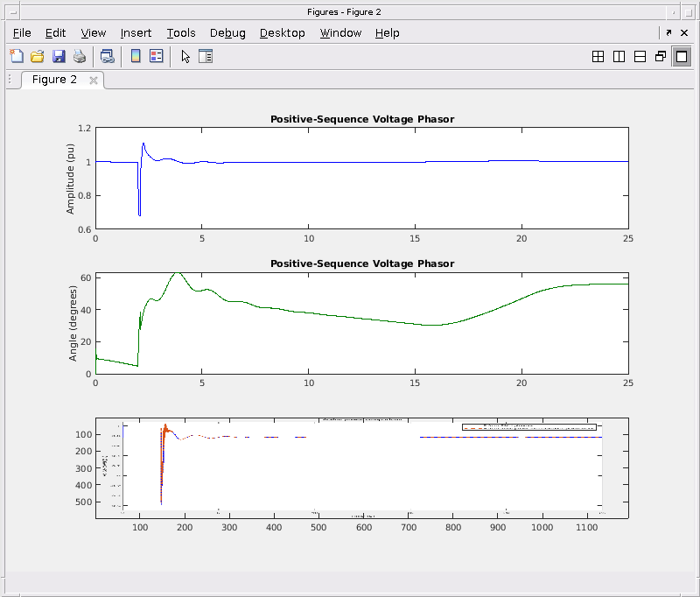Select top/bottom split layout icon
This screenshot has height=597, width=700.
640,57
